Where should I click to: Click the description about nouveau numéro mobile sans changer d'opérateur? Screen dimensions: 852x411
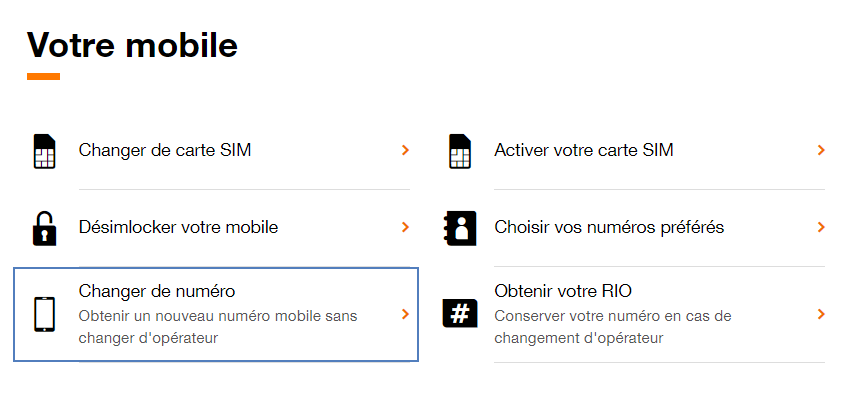(218, 327)
